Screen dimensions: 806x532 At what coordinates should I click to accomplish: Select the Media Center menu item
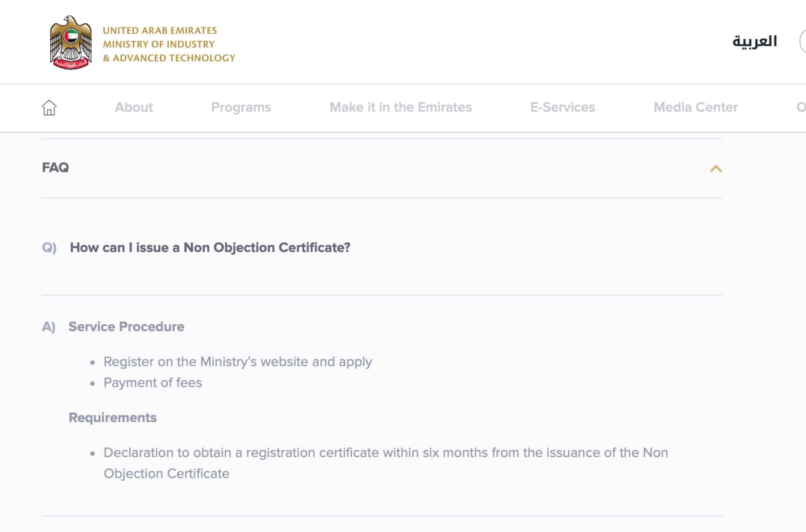(695, 107)
